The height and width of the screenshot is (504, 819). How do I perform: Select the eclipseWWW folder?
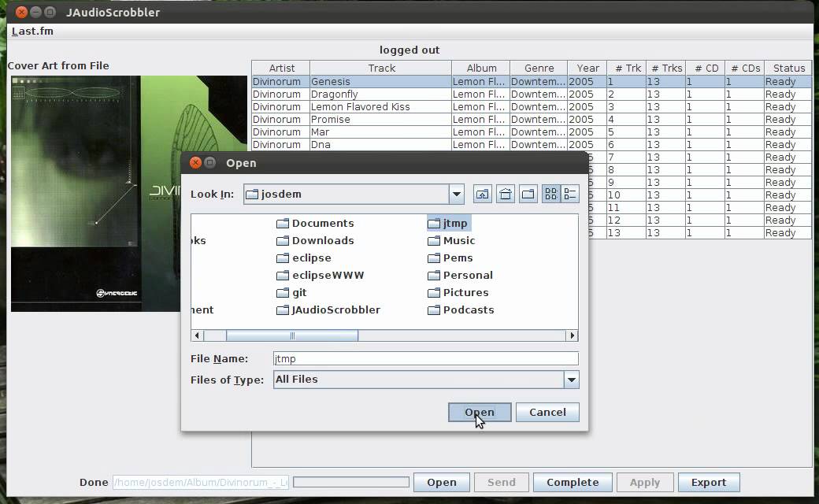[321, 276]
